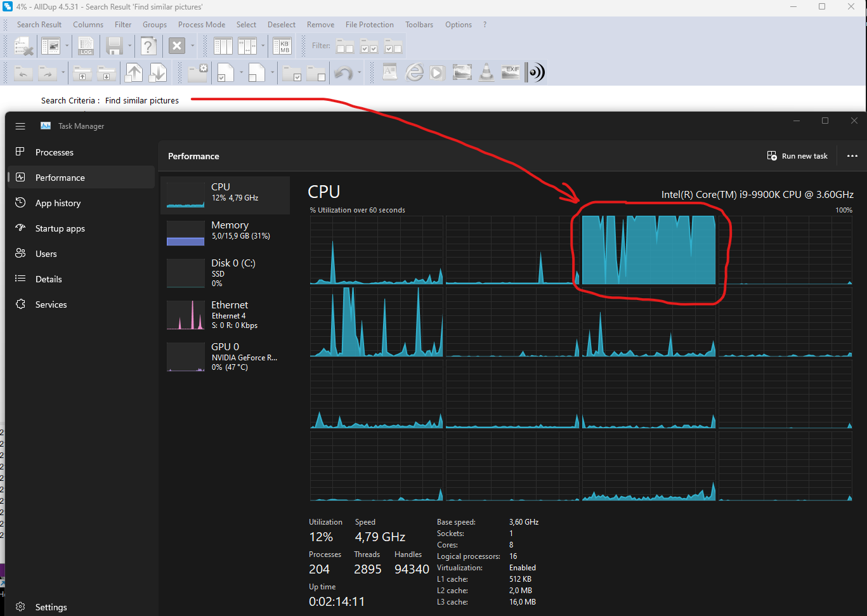Click the save floppy disk icon

pos(114,46)
